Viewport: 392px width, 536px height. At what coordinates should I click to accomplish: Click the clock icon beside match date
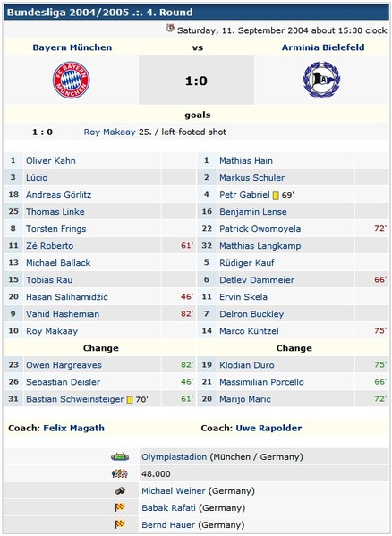[x=170, y=28]
